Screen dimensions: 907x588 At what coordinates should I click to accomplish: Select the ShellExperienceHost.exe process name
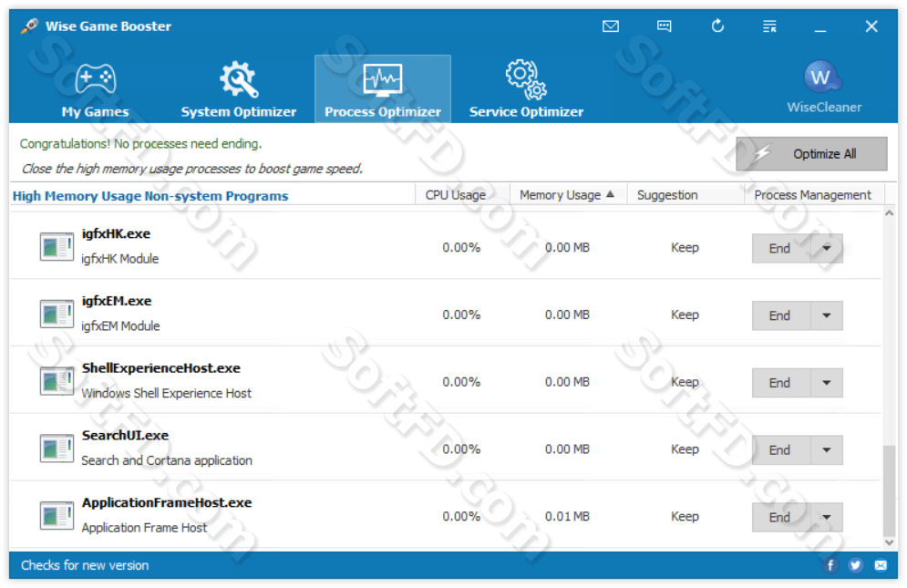pyautogui.click(x=160, y=367)
